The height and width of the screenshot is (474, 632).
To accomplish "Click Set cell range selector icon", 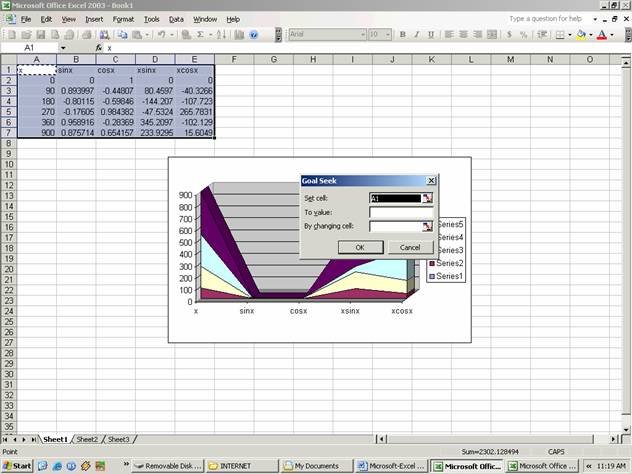I will 427,198.
